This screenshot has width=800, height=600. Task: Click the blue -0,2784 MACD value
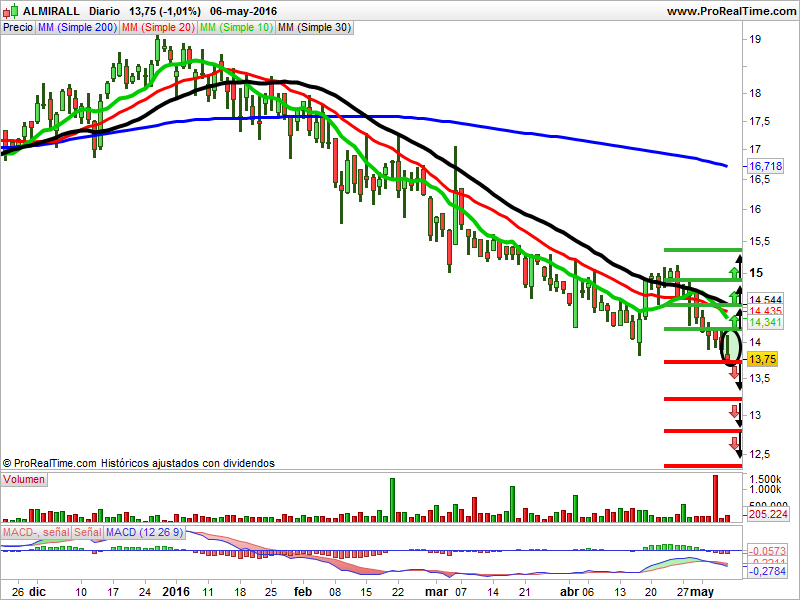[767, 571]
